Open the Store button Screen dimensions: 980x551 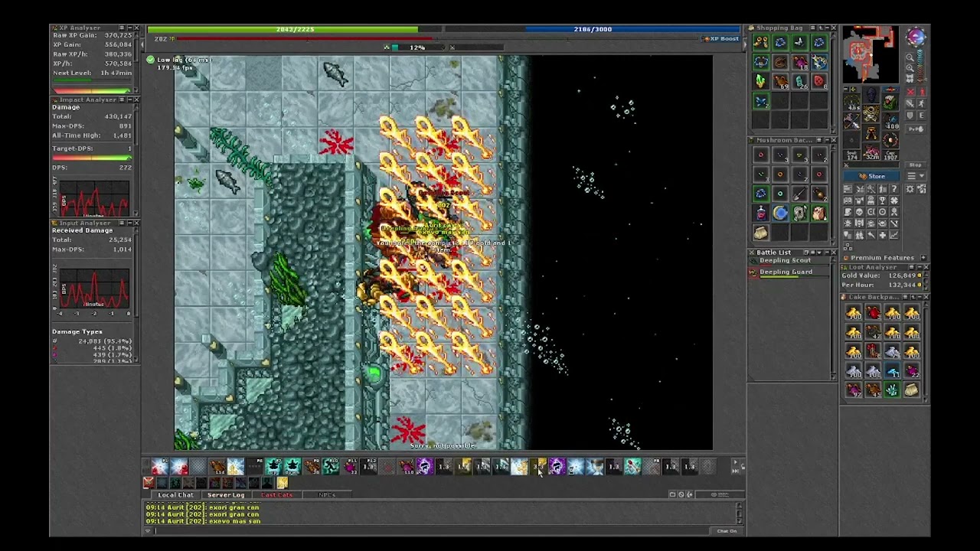click(x=871, y=176)
